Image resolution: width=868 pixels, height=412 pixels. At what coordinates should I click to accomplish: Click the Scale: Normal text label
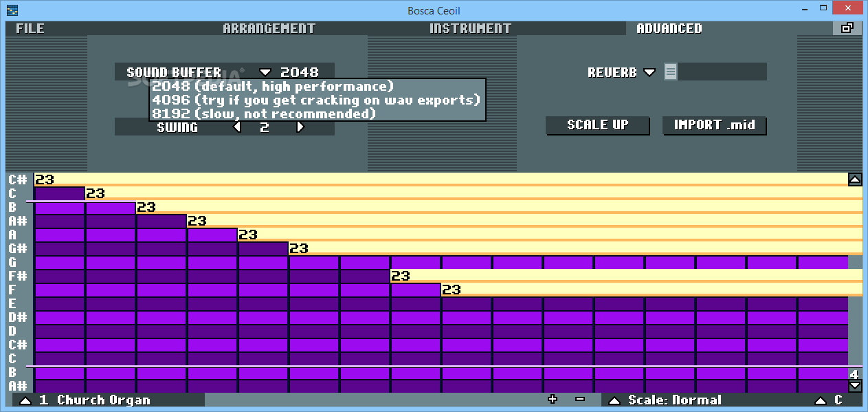tap(674, 400)
